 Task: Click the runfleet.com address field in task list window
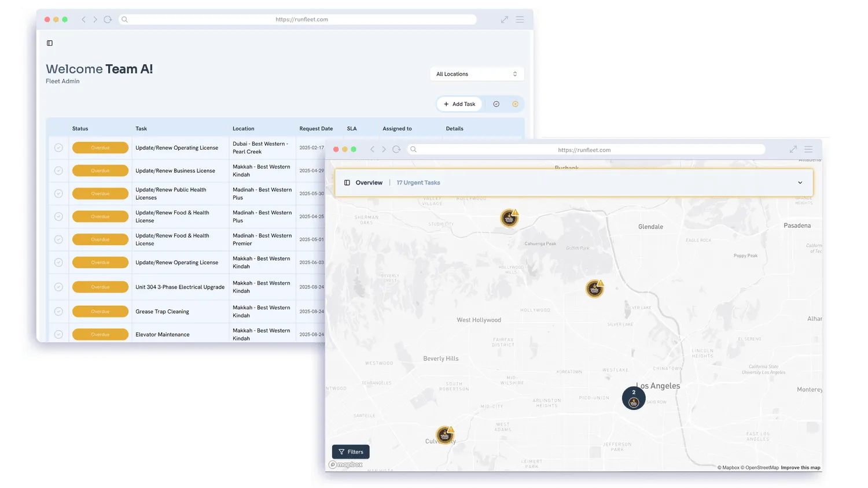tap(297, 20)
